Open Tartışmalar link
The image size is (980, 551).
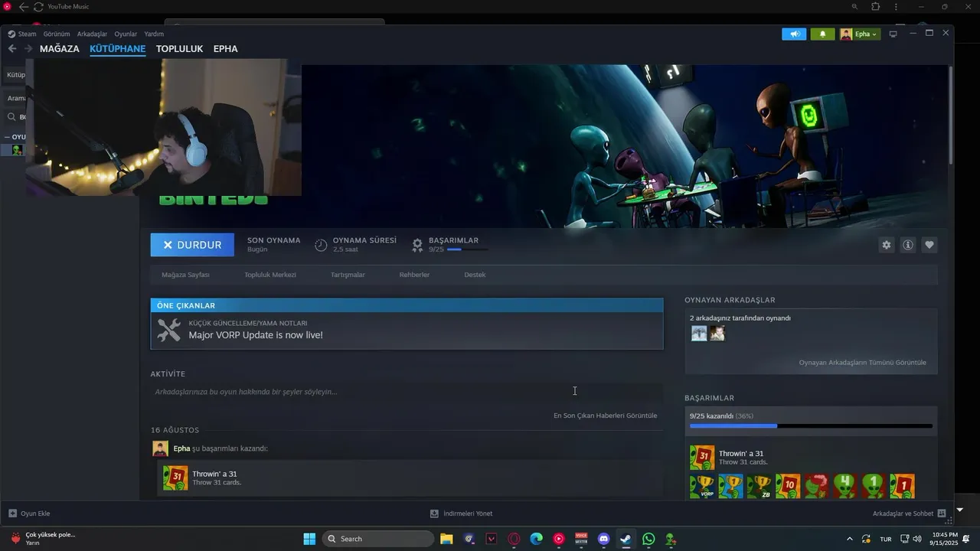[348, 275]
